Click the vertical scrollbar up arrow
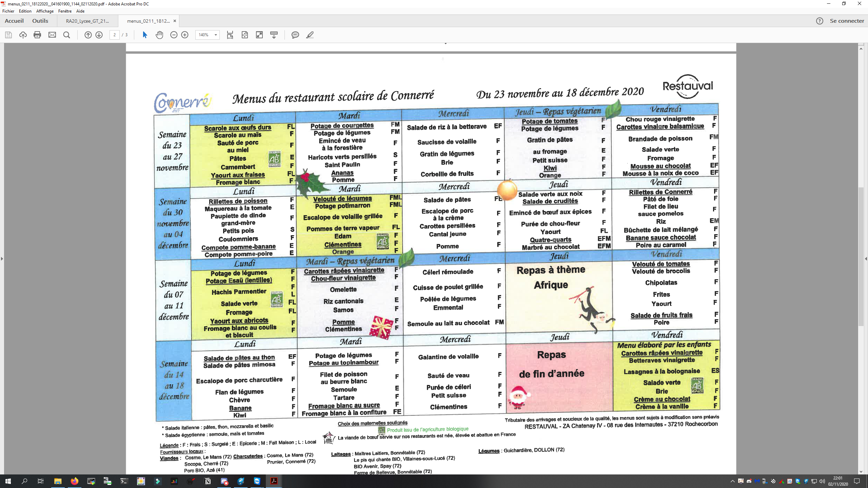The height and width of the screenshot is (488, 868). (x=861, y=49)
